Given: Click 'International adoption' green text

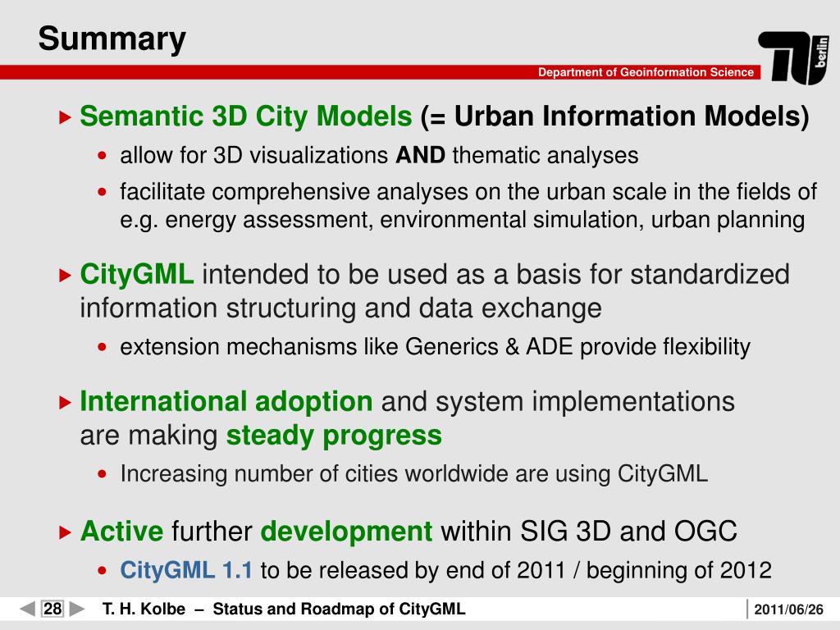Looking at the screenshot, I should click(x=226, y=401).
